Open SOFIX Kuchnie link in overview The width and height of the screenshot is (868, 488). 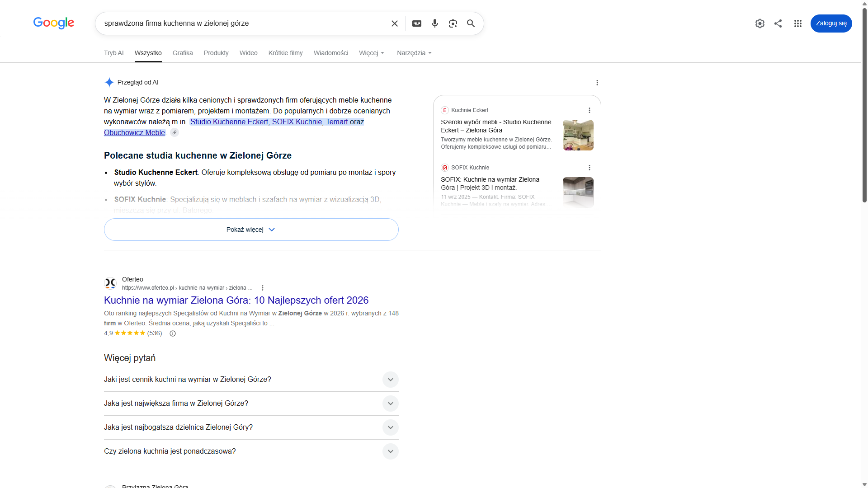tap(297, 122)
